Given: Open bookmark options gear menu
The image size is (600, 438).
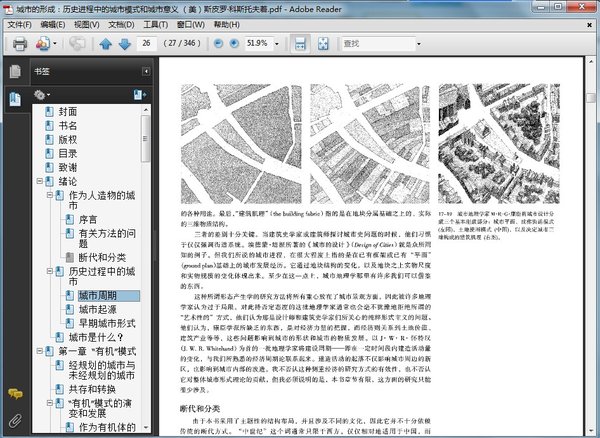Looking at the screenshot, I should tap(41, 94).
